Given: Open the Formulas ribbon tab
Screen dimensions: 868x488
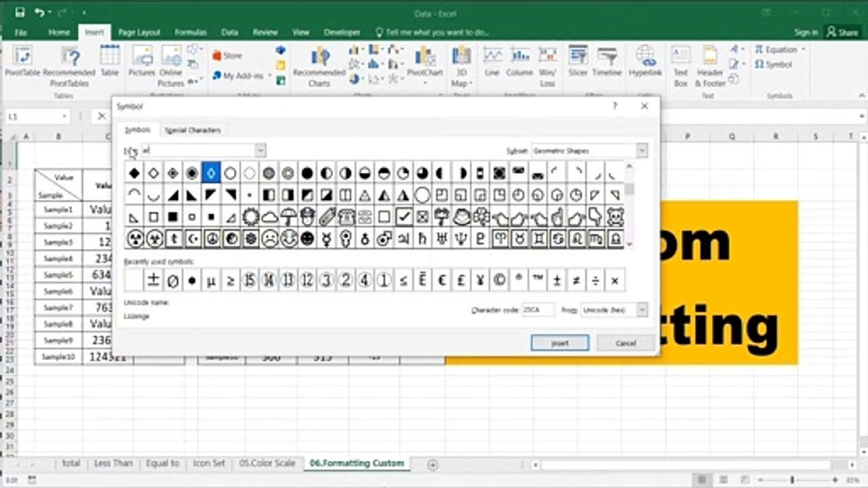Looking at the screenshot, I should [191, 32].
